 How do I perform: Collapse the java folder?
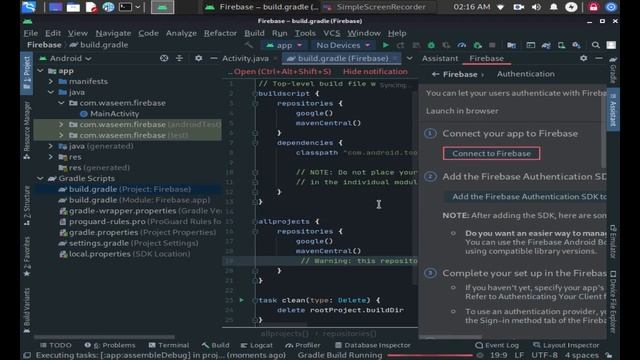(51, 92)
